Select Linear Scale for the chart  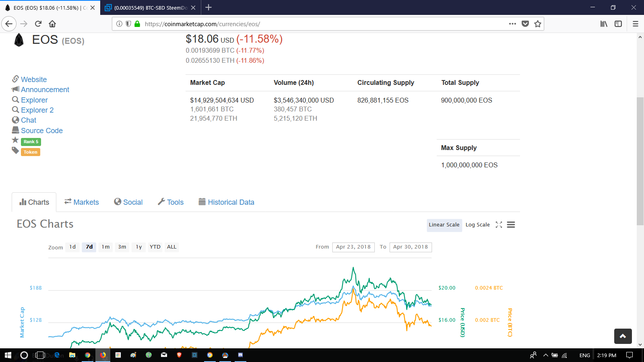pyautogui.click(x=444, y=225)
